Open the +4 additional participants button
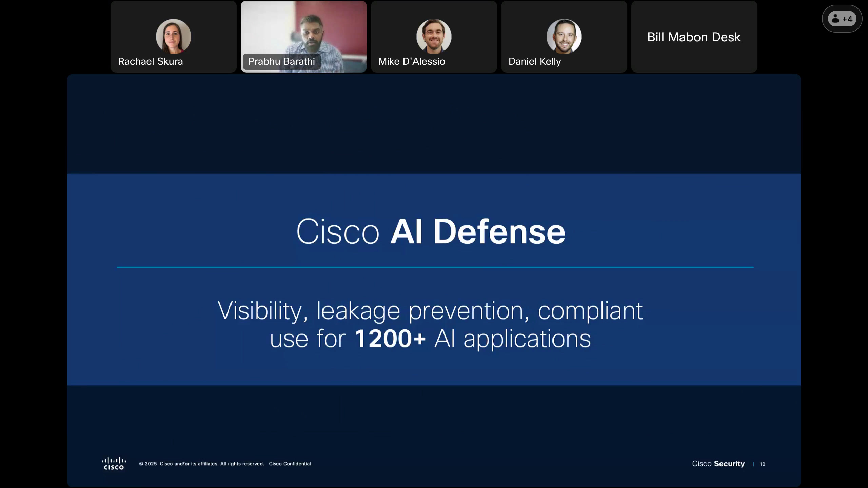 coord(842,19)
